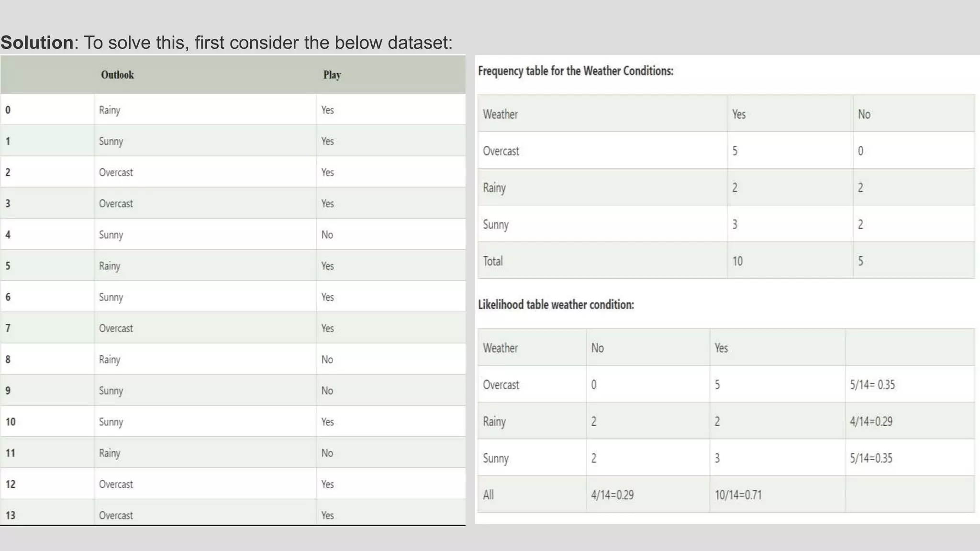The width and height of the screenshot is (980, 551).
Task: Click 'Sunny' in dataset row 6
Action: [x=111, y=297]
